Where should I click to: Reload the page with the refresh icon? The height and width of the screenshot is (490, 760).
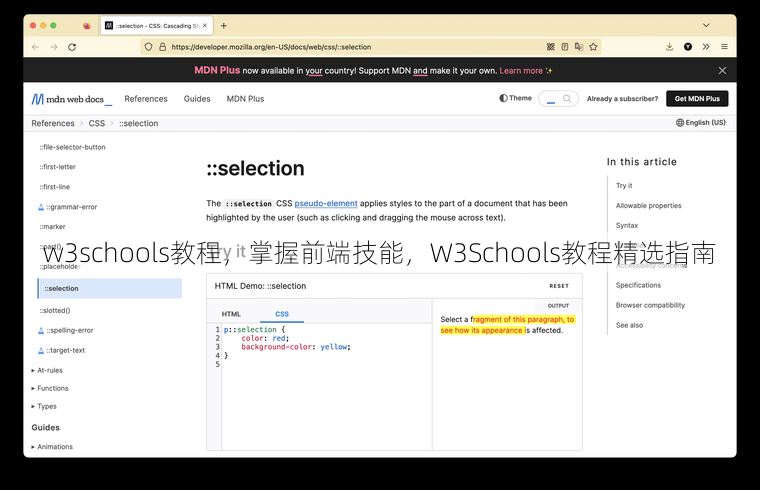tap(72, 47)
